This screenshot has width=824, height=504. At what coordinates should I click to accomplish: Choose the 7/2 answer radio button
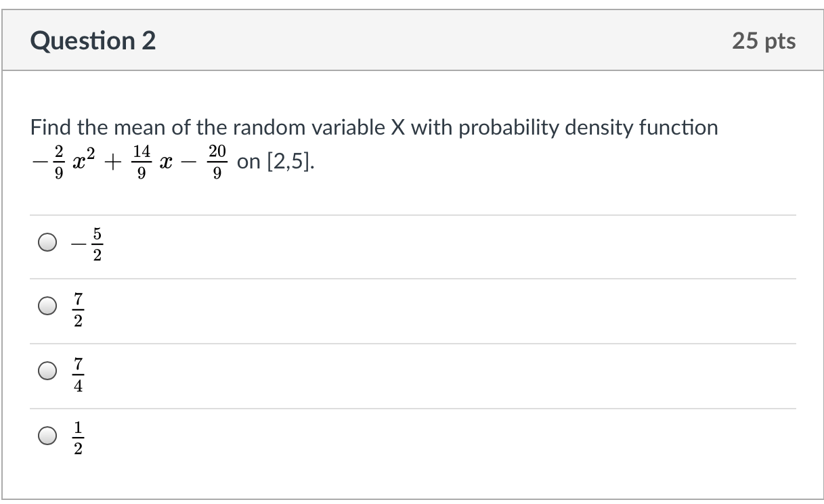(x=47, y=307)
